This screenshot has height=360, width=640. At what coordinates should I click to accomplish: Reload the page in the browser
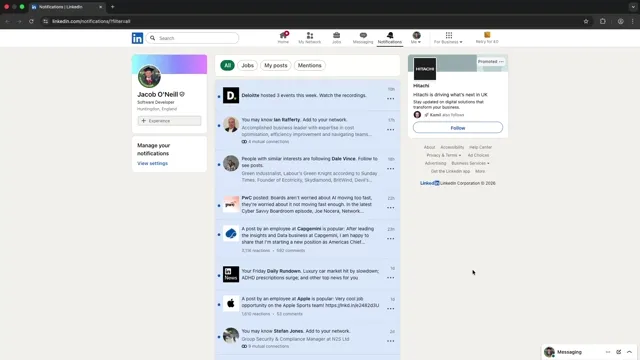[31, 21]
